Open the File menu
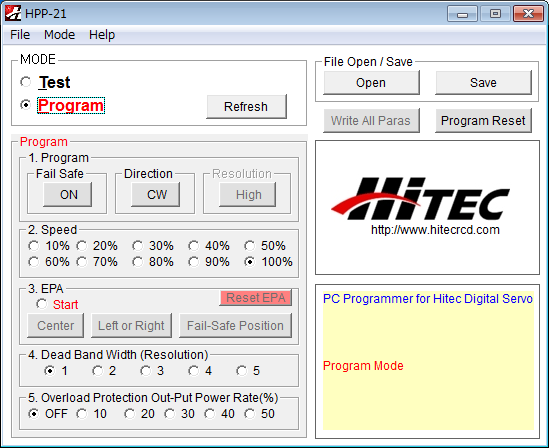 (x=20, y=35)
